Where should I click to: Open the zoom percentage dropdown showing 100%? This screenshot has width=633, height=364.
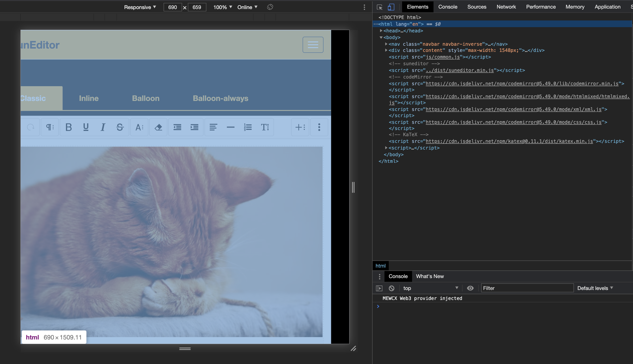click(222, 7)
